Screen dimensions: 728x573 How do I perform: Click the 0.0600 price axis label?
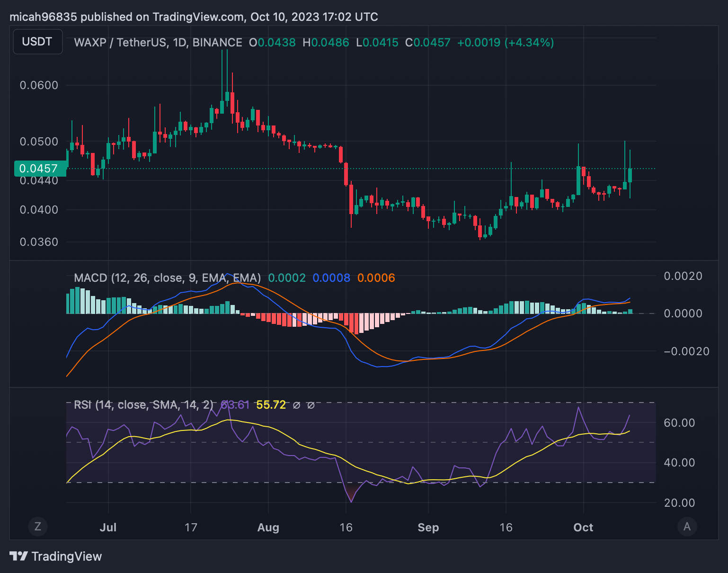pyautogui.click(x=39, y=85)
